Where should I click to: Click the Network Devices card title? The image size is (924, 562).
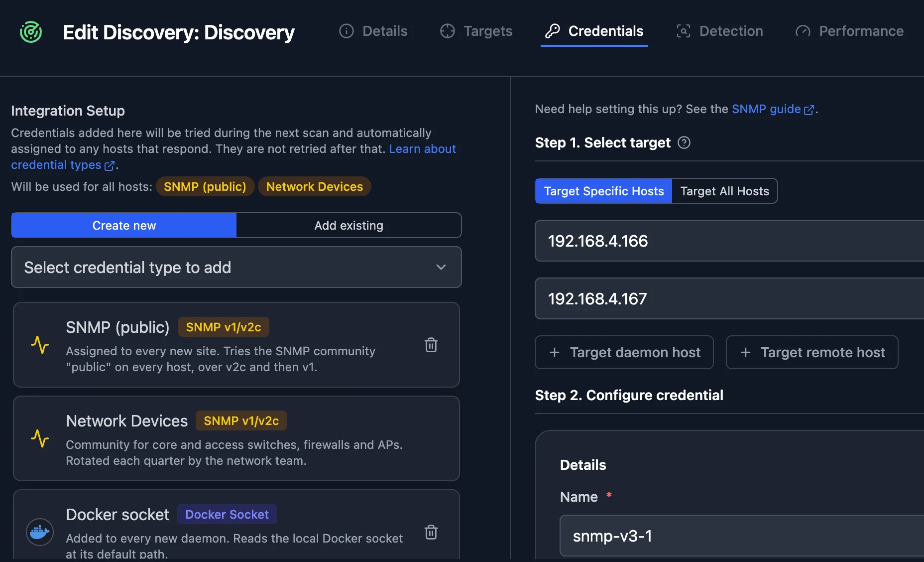[127, 421]
